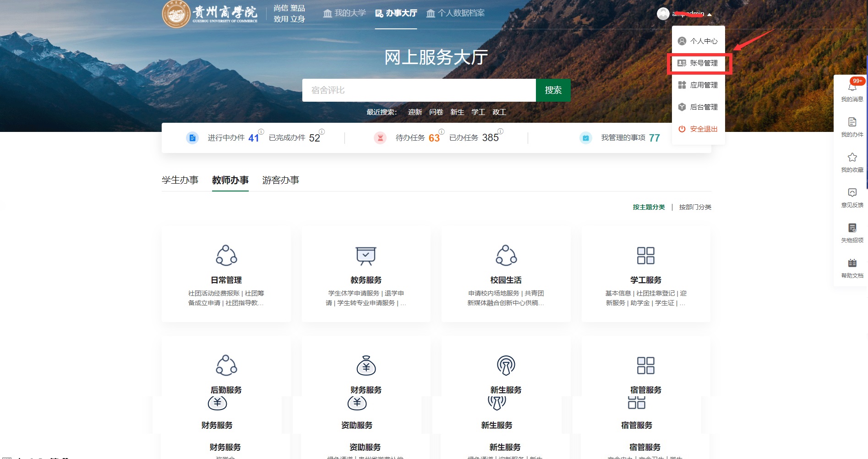
Task: Click 按部门分类 sorting link
Action: coord(695,207)
